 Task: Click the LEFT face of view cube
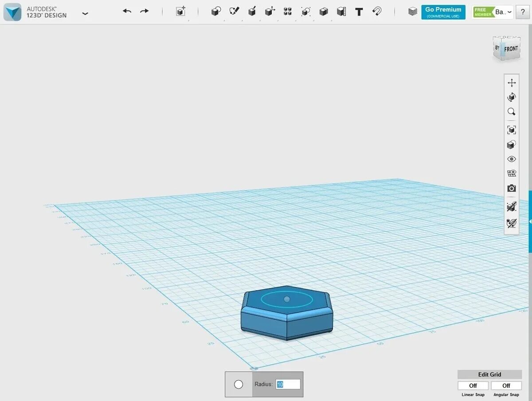click(x=497, y=48)
